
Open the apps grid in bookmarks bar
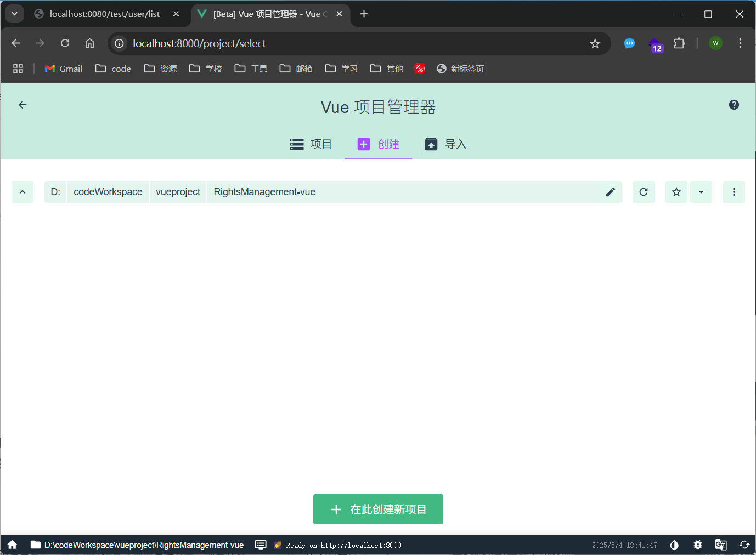pos(18,69)
